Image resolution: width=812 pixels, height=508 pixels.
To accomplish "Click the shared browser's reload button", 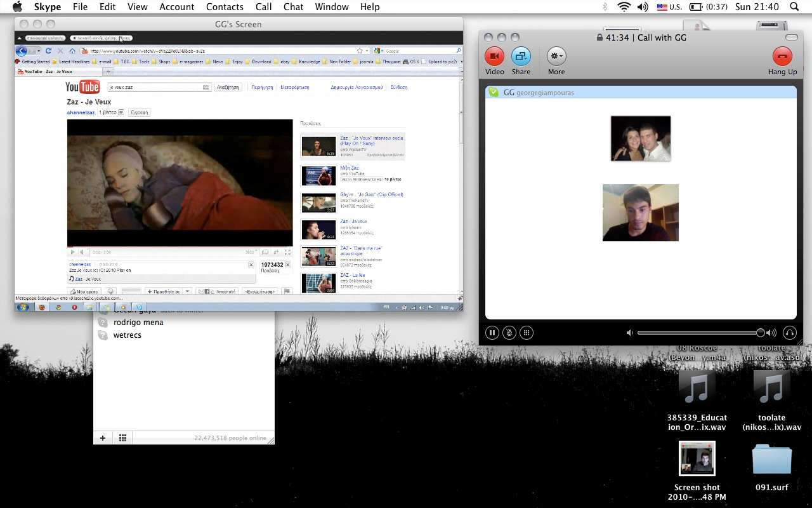I will pyautogui.click(x=48, y=51).
